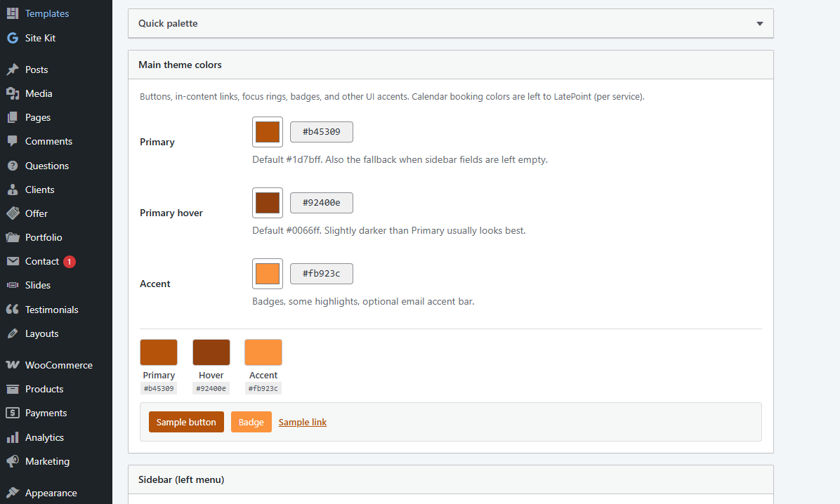
Task: Click the Sample button preview
Action: [186, 422]
